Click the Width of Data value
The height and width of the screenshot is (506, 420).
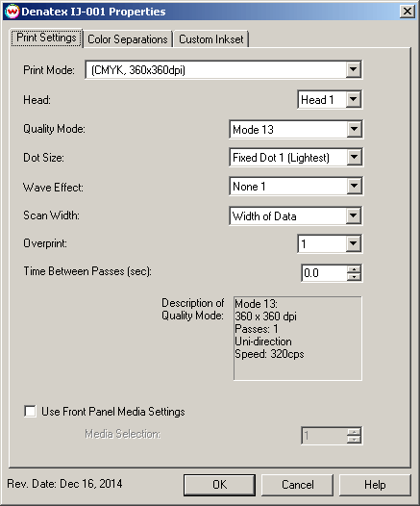pos(264,216)
